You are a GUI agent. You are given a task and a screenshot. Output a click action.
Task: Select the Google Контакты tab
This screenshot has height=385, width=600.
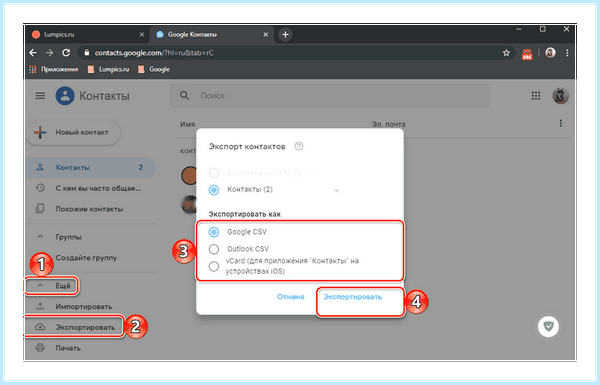click(212, 34)
